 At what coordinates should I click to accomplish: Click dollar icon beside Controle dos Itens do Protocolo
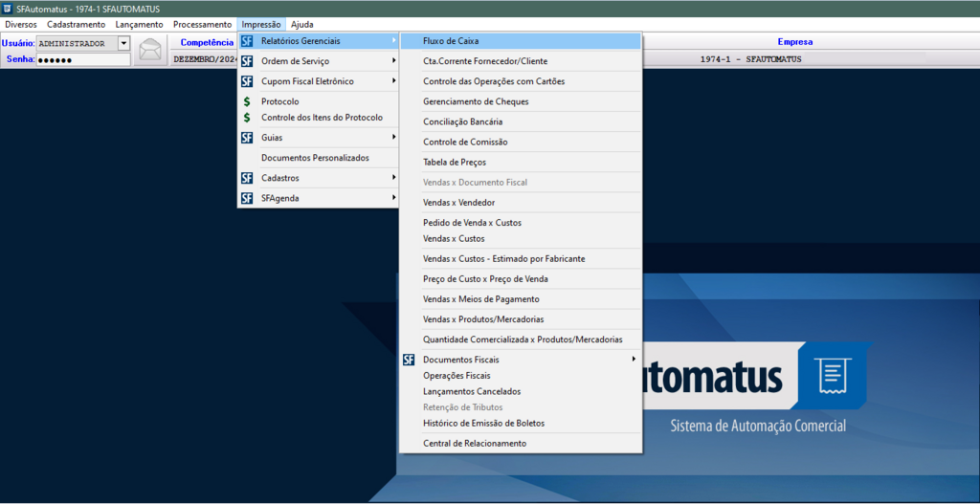[247, 118]
